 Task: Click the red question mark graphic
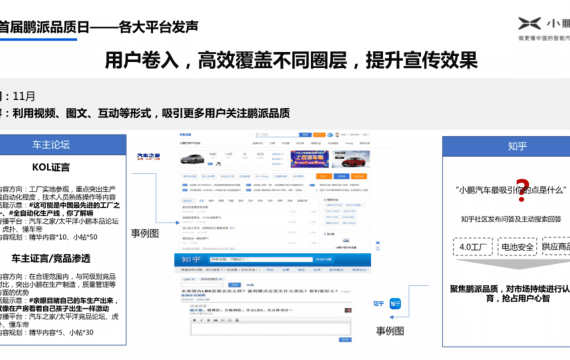click(522, 190)
